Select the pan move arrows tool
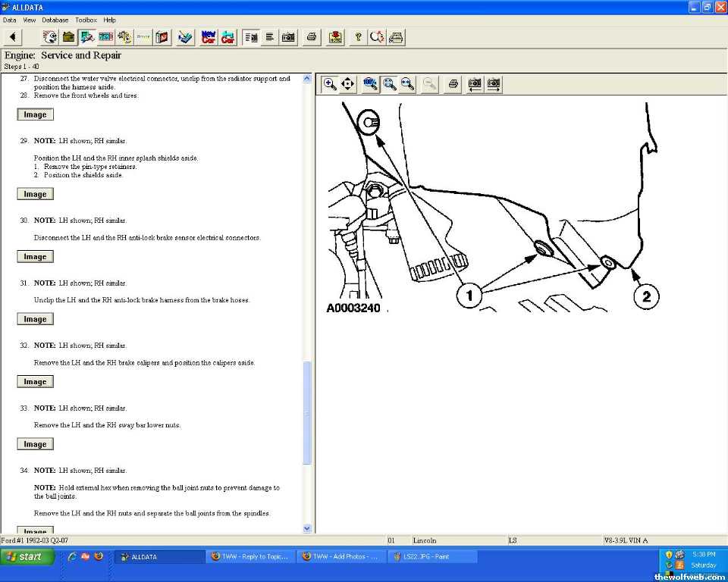The width and height of the screenshot is (728, 582). 348,84
